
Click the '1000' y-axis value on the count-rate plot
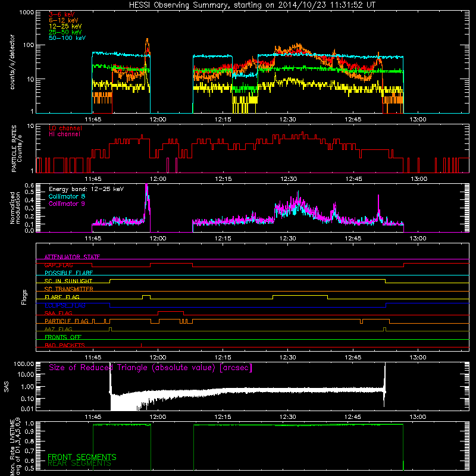point(26,12)
